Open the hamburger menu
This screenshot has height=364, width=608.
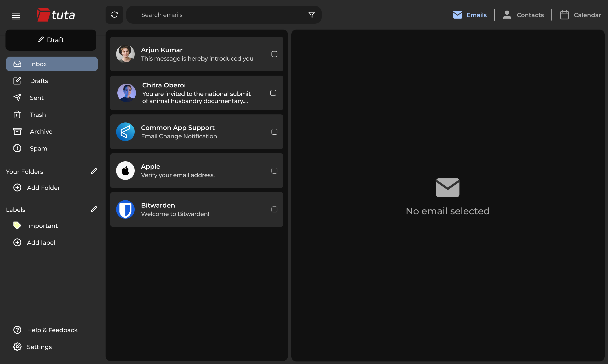pyautogui.click(x=16, y=16)
